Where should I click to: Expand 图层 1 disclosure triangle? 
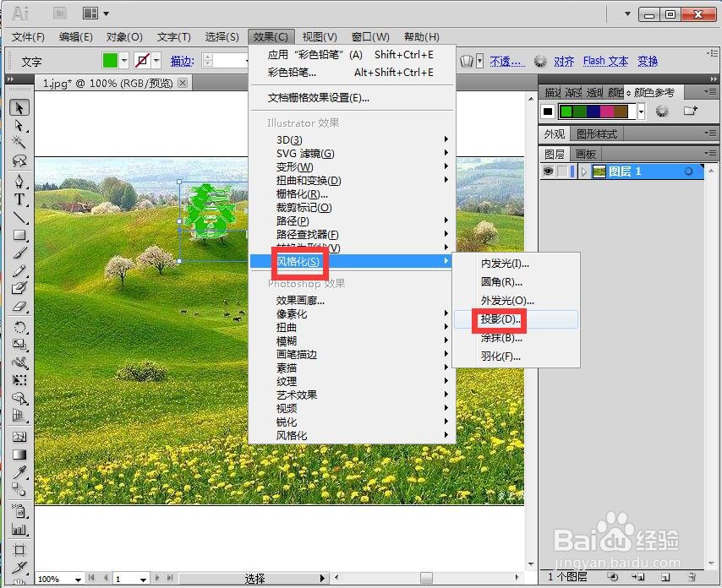click(584, 171)
